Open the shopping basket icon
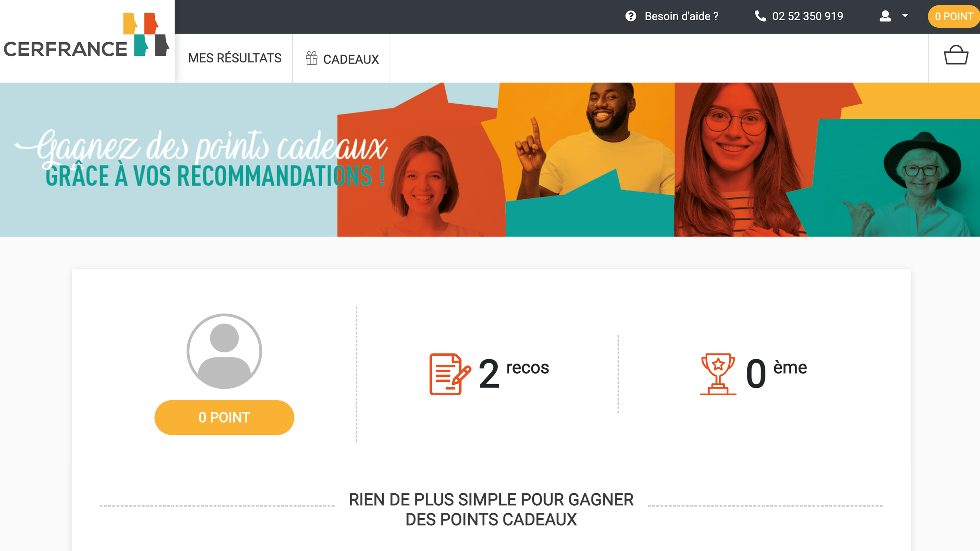Screen dimensions: 980x551 coord(956,56)
